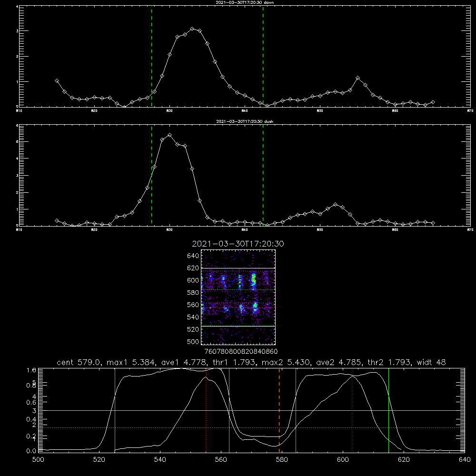Click the left green dashed line in dawn plot
Screen dimensions: 476x476
tap(151, 57)
